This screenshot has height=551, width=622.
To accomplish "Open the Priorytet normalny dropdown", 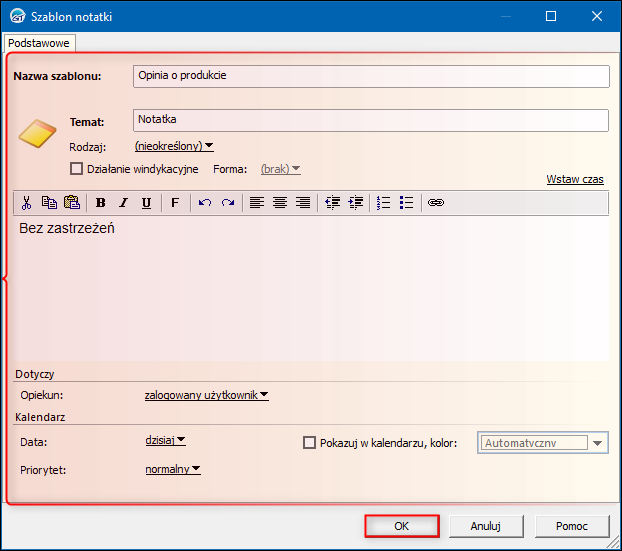I will click(x=173, y=469).
